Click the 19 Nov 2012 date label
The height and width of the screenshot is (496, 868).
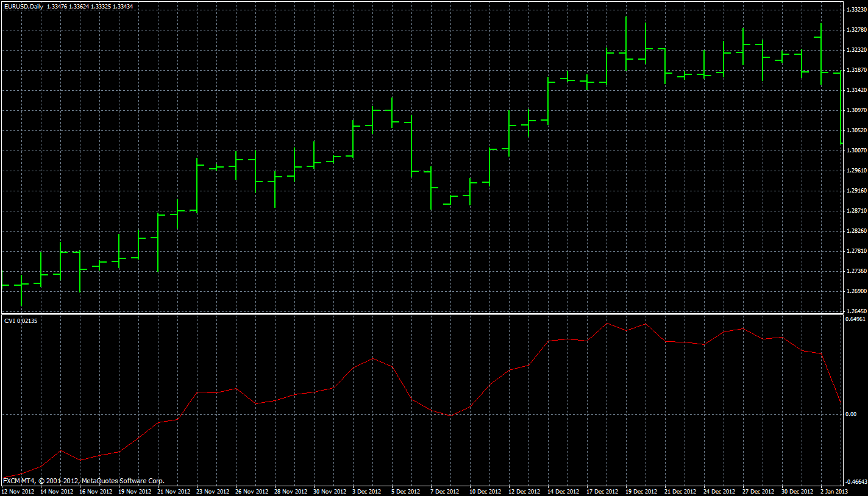[135, 491]
